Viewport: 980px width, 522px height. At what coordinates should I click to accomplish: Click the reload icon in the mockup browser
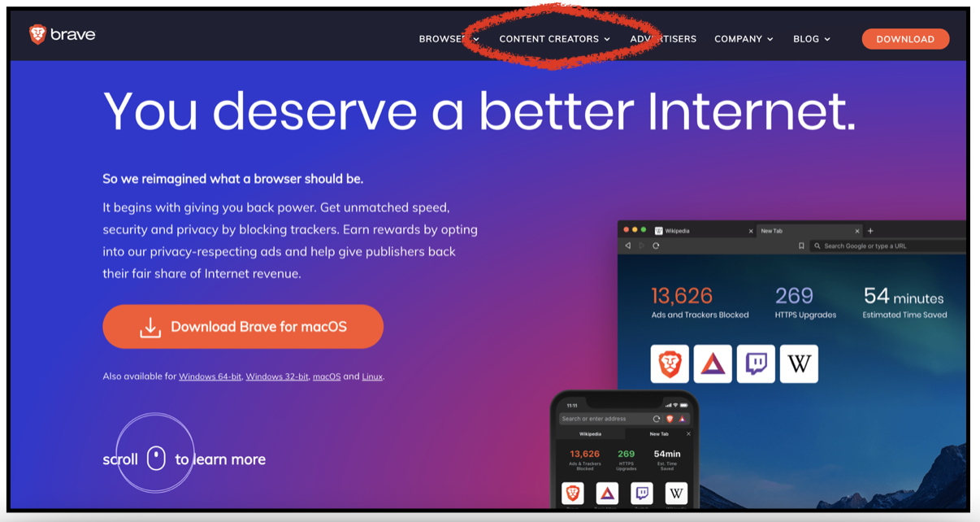click(x=656, y=246)
